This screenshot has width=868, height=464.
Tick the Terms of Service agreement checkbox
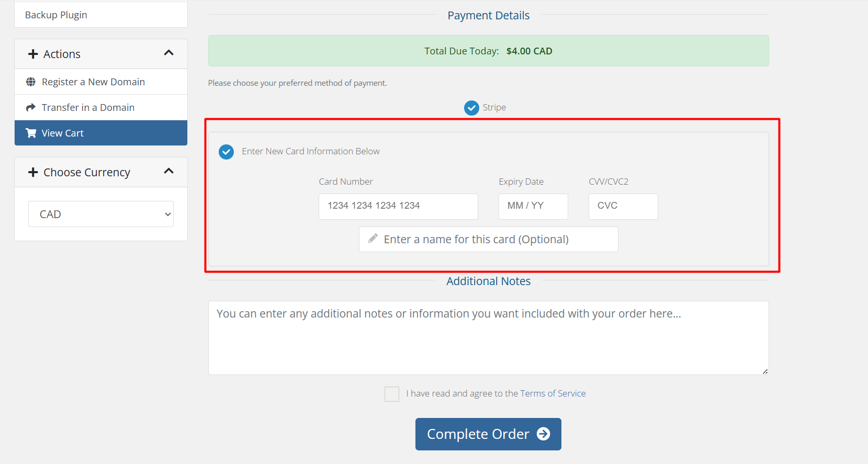[392, 394]
